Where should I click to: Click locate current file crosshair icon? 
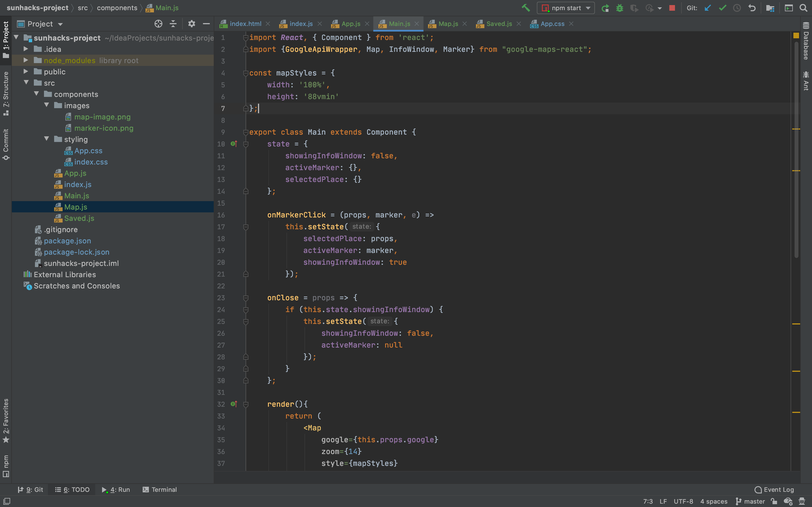[158, 24]
